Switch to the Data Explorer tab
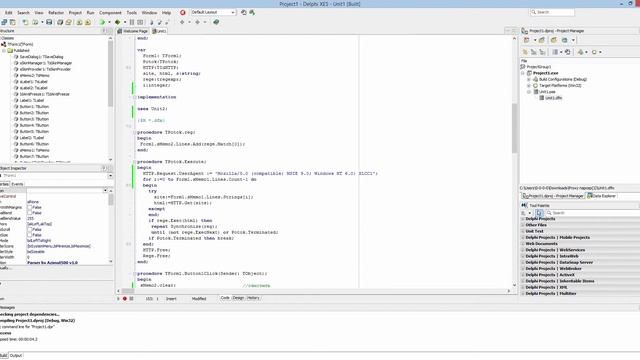 click(x=601, y=196)
